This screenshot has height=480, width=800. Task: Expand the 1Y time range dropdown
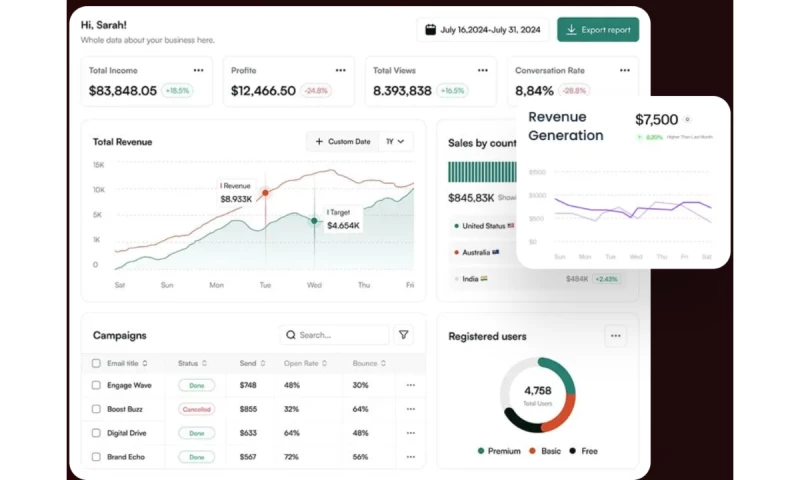(x=396, y=142)
